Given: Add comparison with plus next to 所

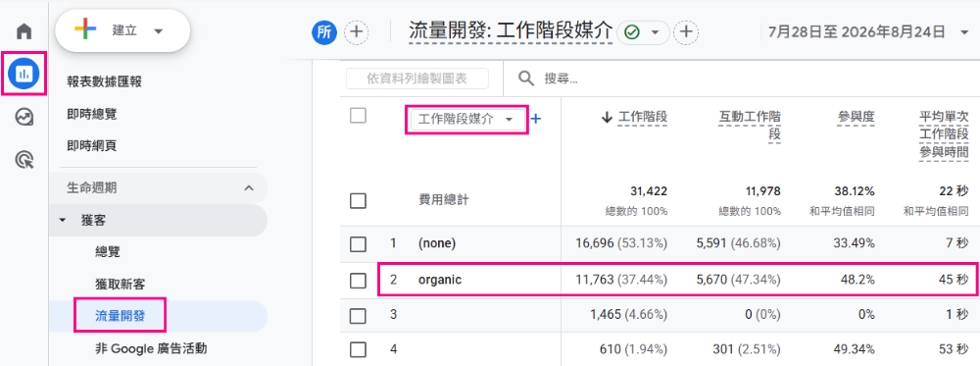Looking at the screenshot, I should pos(357,32).
